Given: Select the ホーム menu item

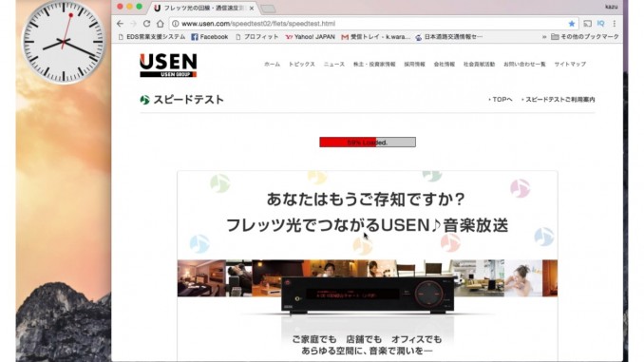Looking at the screenshot, I should click(x=272, y=64).
